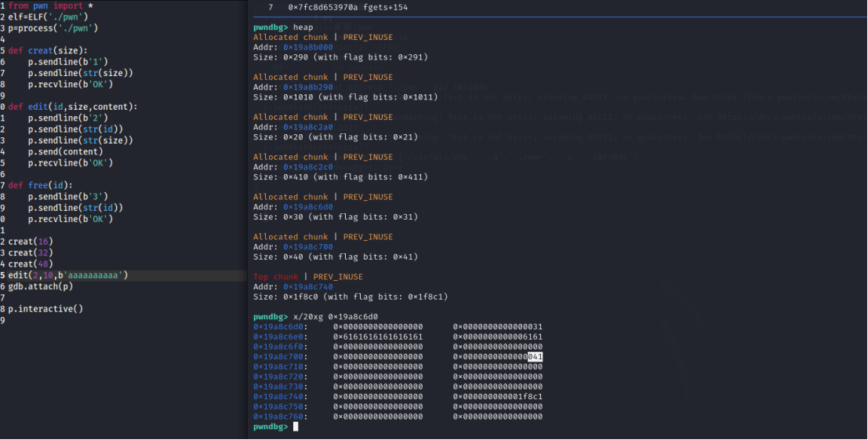
Task: Click the 0x6161616161616161 value in the memory dump
Action: pyautogui.click(x=378, y=336)
